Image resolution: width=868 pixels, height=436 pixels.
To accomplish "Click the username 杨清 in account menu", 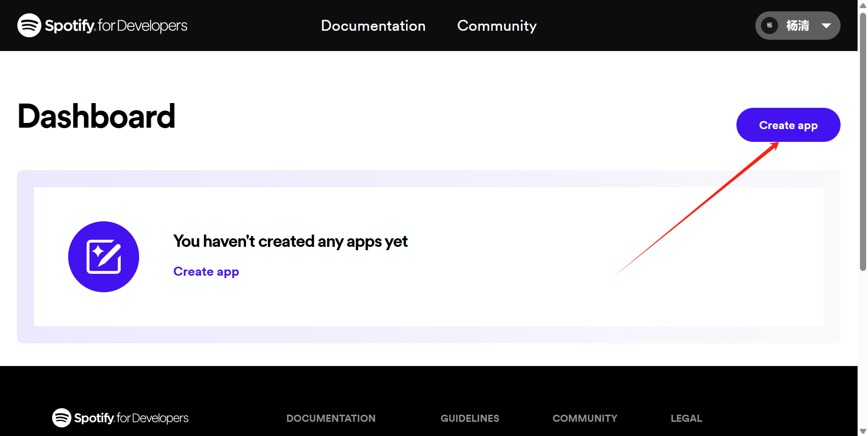I will tap(798, 26).
